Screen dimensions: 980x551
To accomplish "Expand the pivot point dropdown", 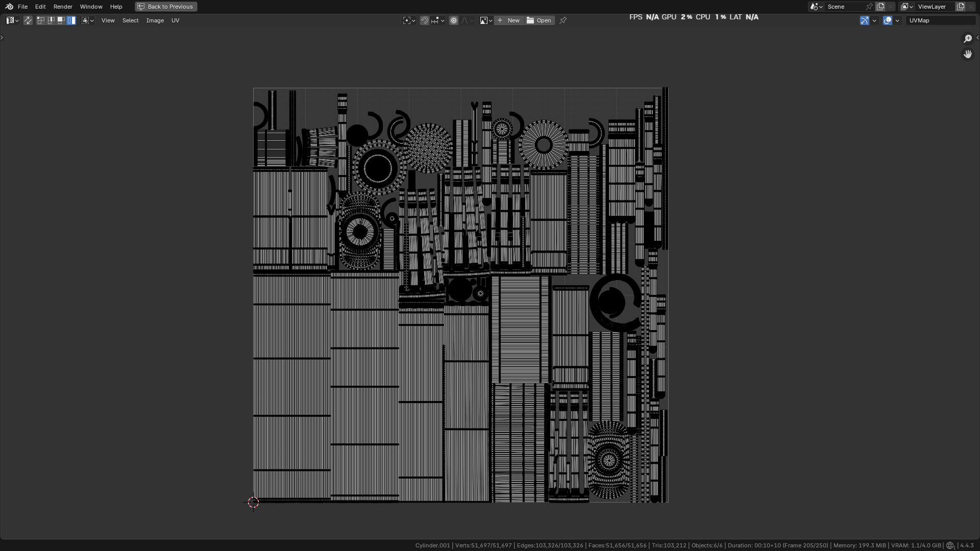I will point(409,20).
